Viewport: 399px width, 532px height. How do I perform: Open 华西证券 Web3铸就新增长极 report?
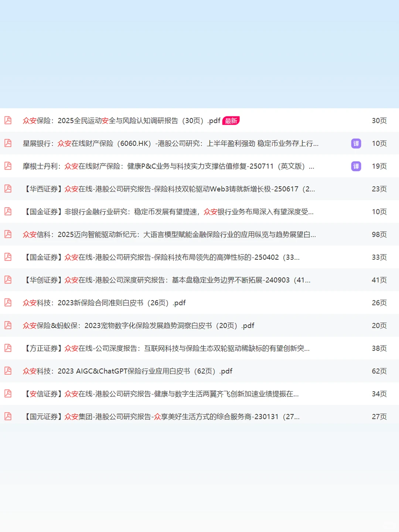click(x=169, y=189)
